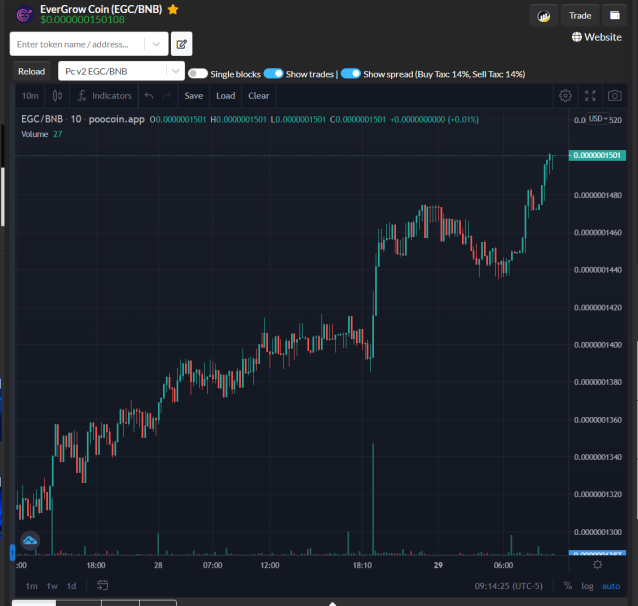Toggle percent scale mode
The height and width of the screenshot is (606, 638).
pyautogui.click(x=568, y=586)
